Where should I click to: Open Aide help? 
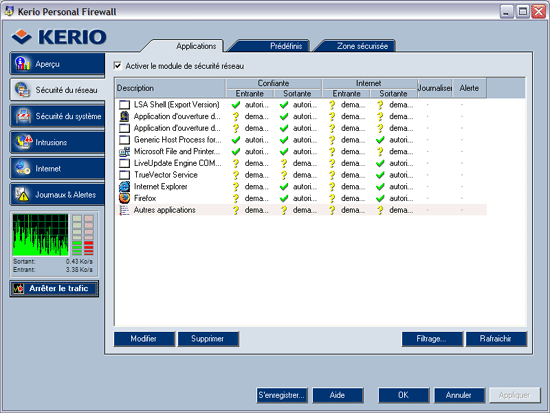(337, 395)
